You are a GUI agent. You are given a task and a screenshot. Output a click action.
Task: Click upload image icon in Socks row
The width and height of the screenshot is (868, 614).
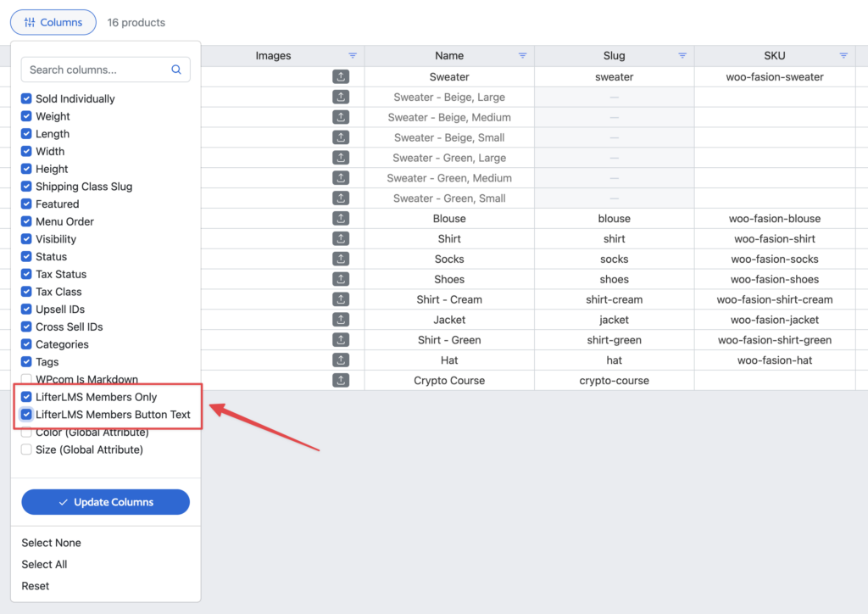341,259
